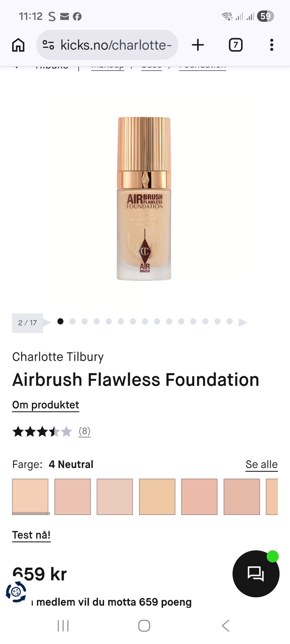Open Om produktet link
290x644 pixels.
click(x=46, y=405)
